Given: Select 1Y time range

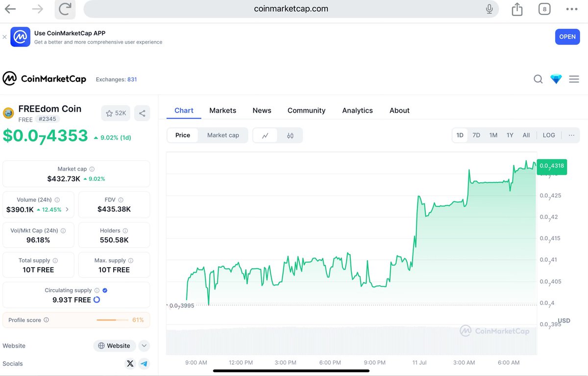Looking at the screenshot, I should 510,135.
